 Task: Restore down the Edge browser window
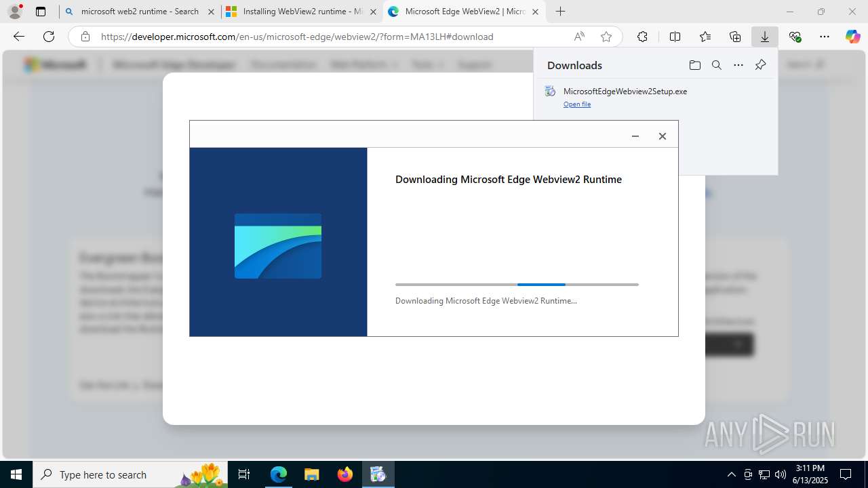point(821,12)
